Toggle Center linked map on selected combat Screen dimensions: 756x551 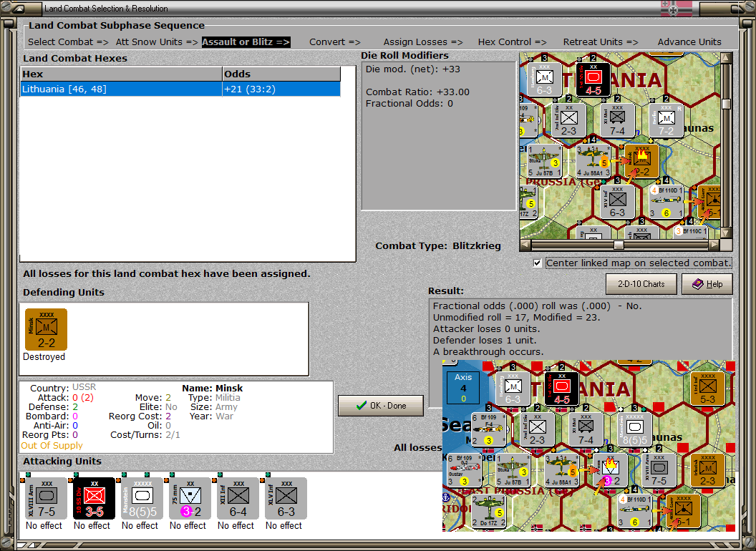[x=537, y=263]
